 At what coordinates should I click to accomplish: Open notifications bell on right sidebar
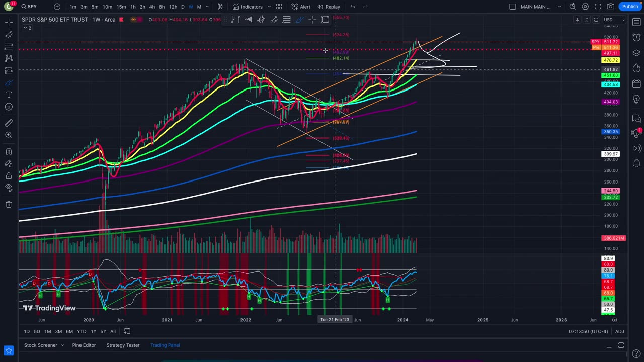(x=636, y=163)
